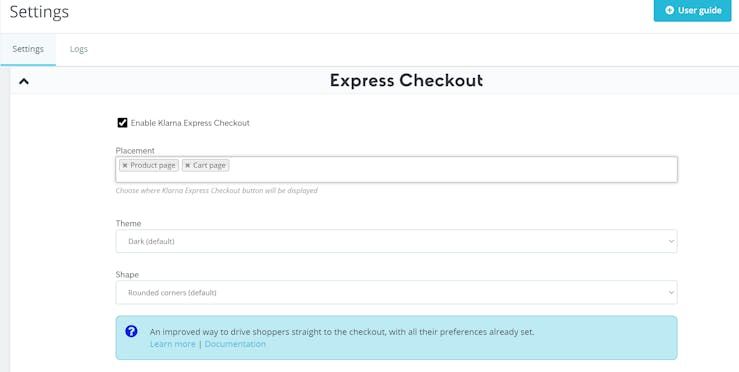The width and height of the screenshot is (739, 372).
Task: Remove the Cart page tag
Action: click(x=188, y=165)
